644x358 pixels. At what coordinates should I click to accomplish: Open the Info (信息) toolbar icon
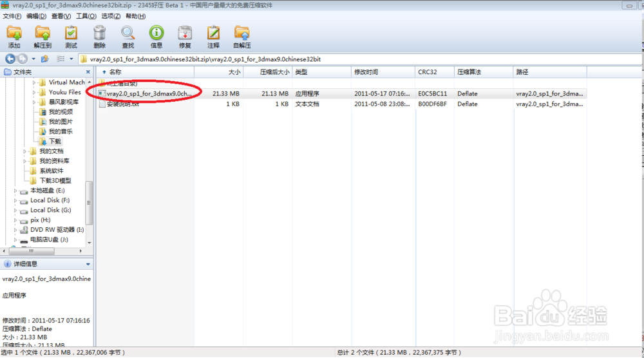point(156,37)
